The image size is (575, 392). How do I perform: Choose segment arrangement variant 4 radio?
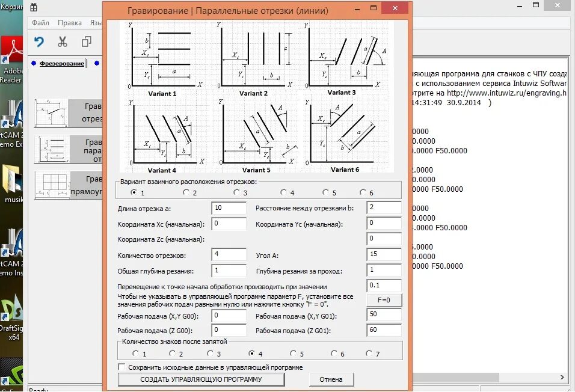(x=283, y=192)
